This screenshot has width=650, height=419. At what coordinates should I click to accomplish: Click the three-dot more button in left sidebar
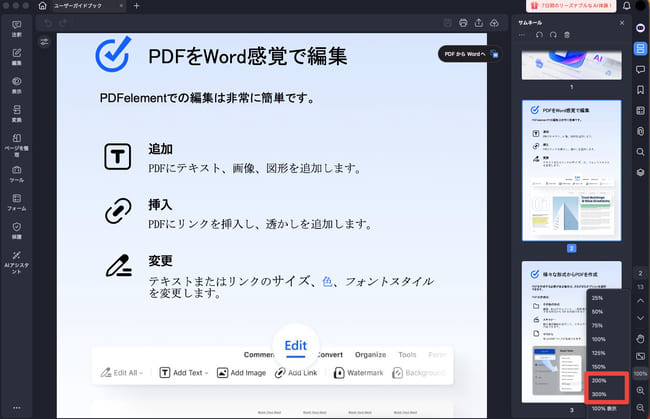[17, 408]
